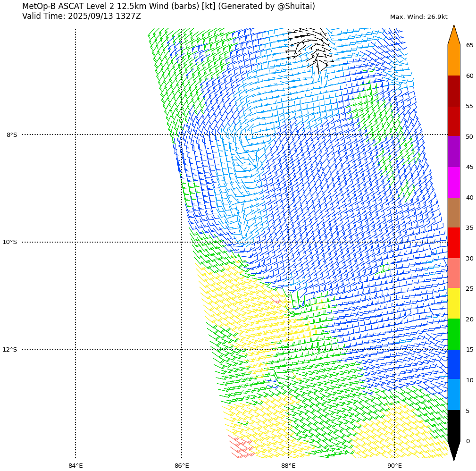Click the salmon wind barbs at bottom of swath

242,446
